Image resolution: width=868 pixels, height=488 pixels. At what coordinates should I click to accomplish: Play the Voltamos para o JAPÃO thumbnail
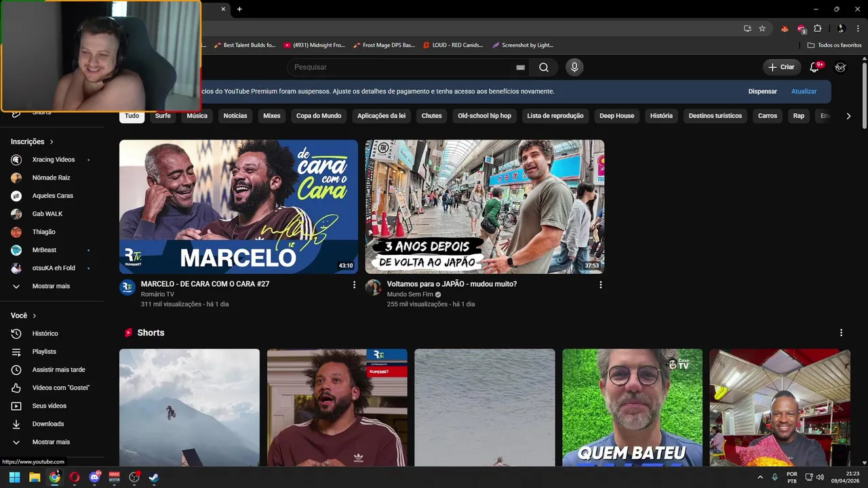pyautogui.click(x=485, y=207)
